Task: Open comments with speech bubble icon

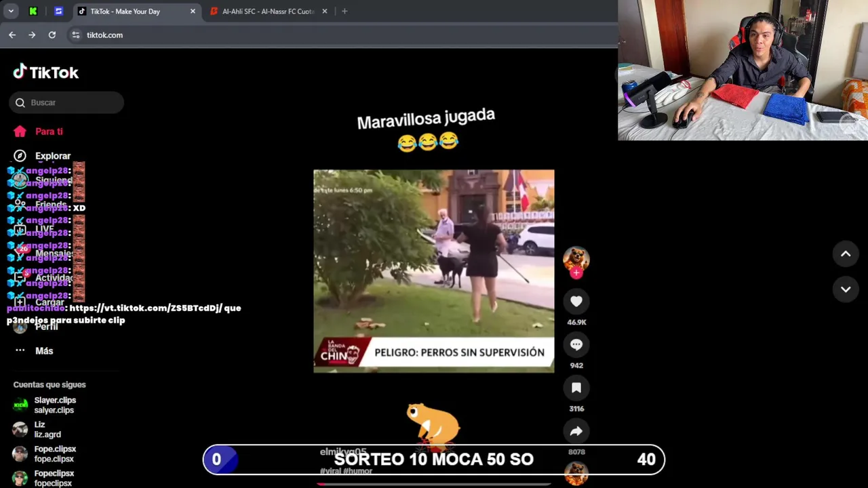Action: pyautogui.click(x=576, y=345)
